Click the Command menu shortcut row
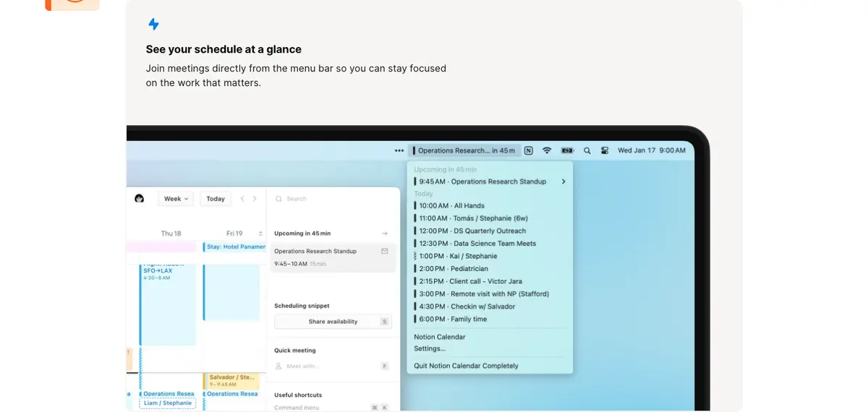 click(x=333, y=408)
